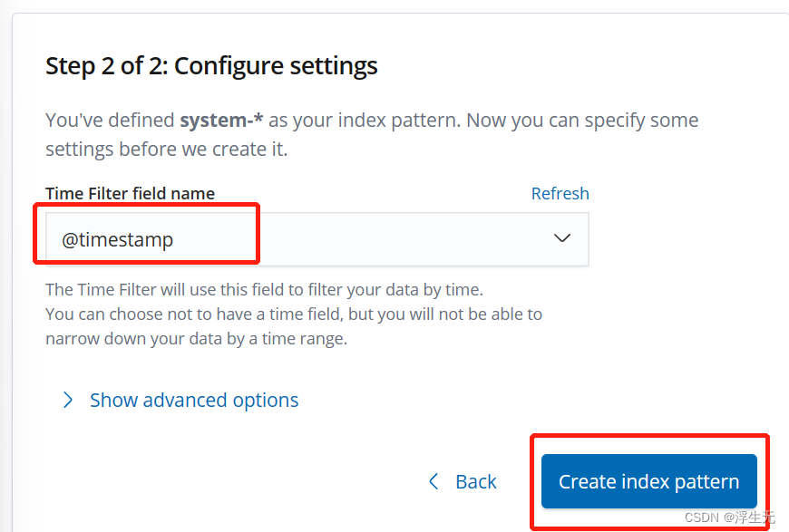The width and height of the screenshot is (789, 532).
Task: Click the Time Filter field name label
Action: (x=130, y=193)
